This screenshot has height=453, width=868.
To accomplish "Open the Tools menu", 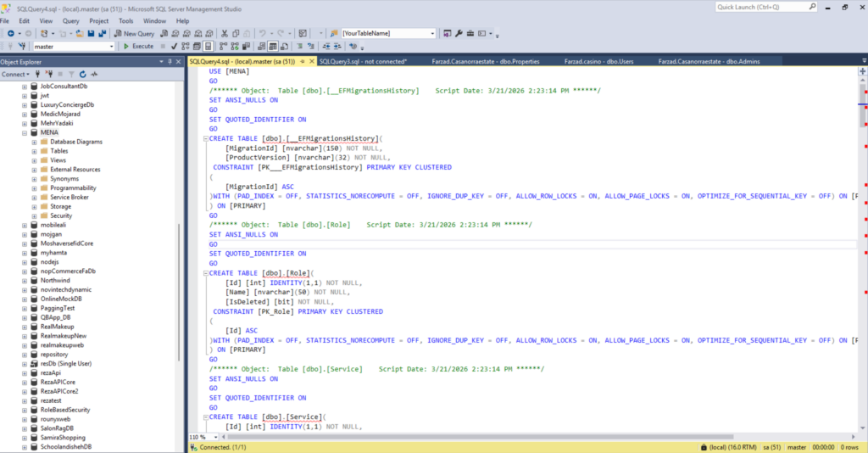I will (125, 21).
